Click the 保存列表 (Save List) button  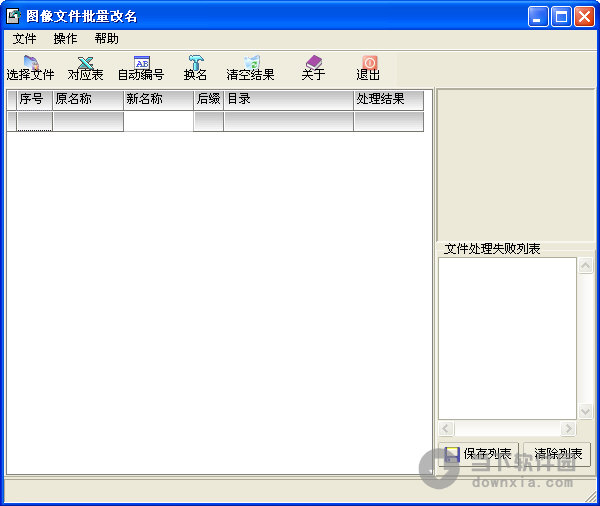tap(478, 454)
